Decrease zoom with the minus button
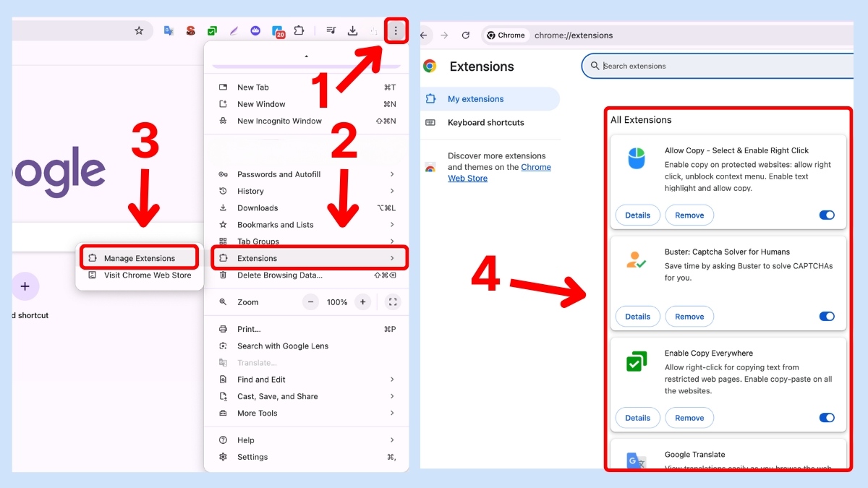The width and height of the screenshot is (868, 488). (310, 302)
